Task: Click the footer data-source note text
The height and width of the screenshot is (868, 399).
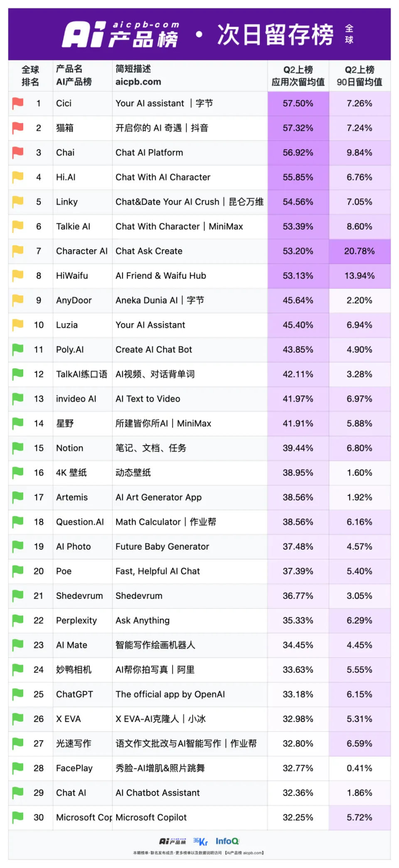Action: point(198,853)
